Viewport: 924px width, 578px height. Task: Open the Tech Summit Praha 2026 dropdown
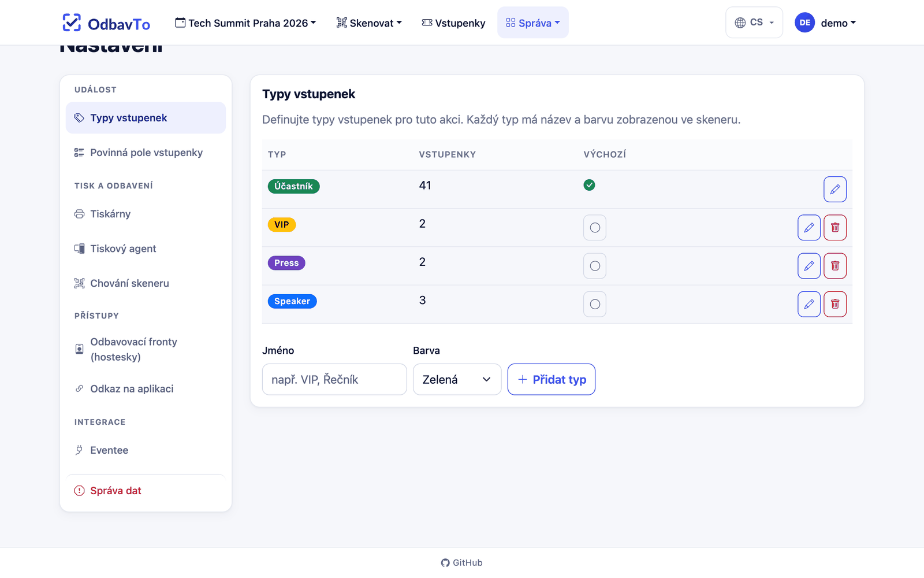[x=245, y=23]
